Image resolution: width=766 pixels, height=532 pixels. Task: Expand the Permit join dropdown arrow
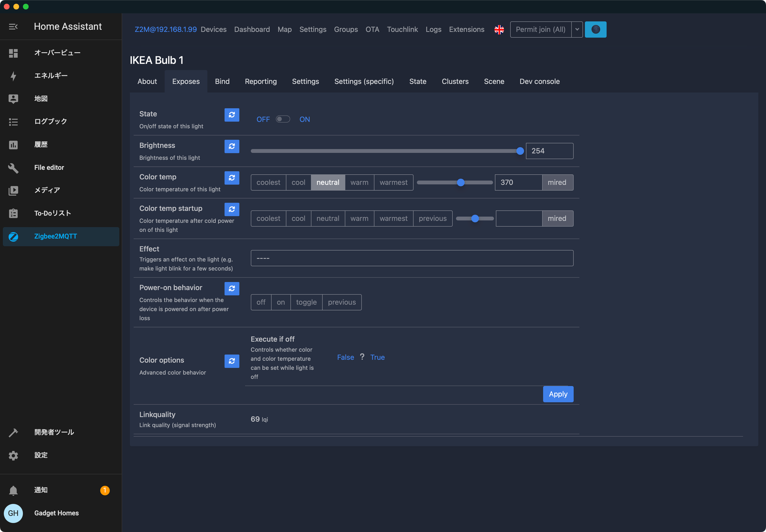(577, 29)
